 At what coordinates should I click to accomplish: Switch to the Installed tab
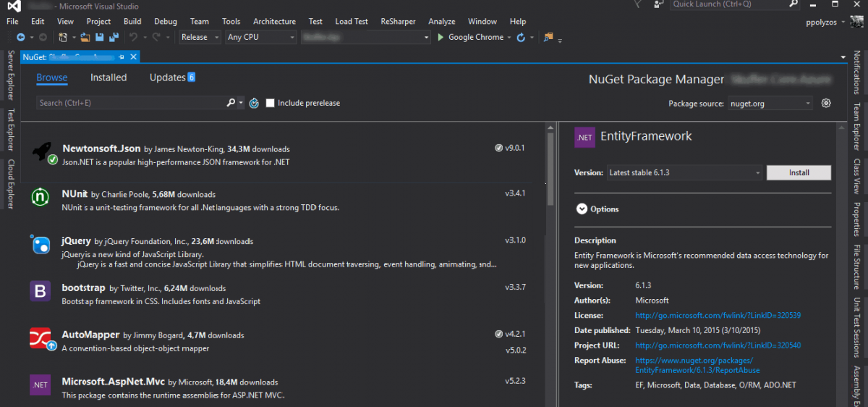click(109, 77)
